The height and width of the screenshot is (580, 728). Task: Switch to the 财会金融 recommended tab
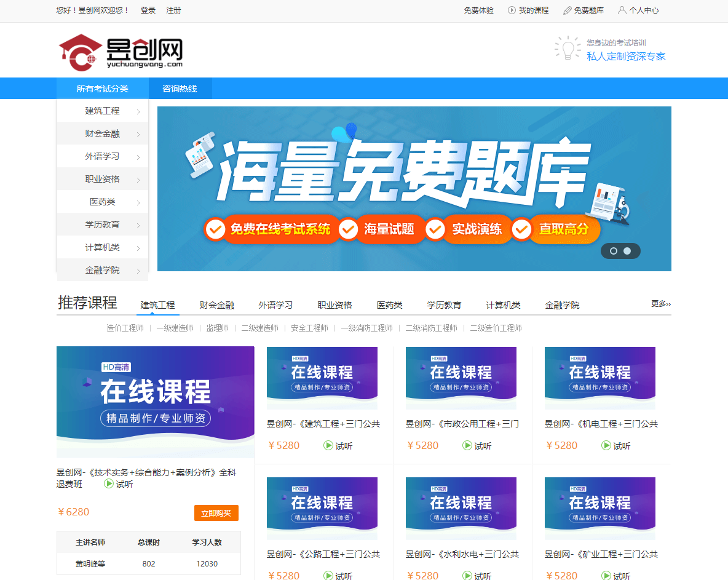(x=217, y=305)
